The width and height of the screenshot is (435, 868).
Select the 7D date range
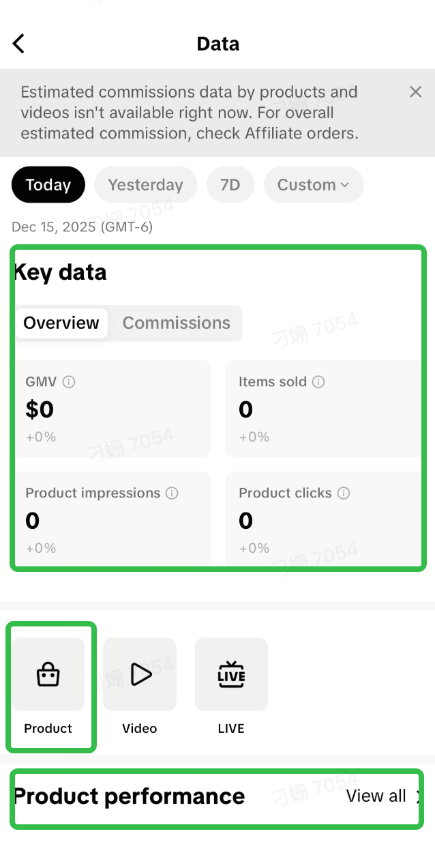[230, 185]
